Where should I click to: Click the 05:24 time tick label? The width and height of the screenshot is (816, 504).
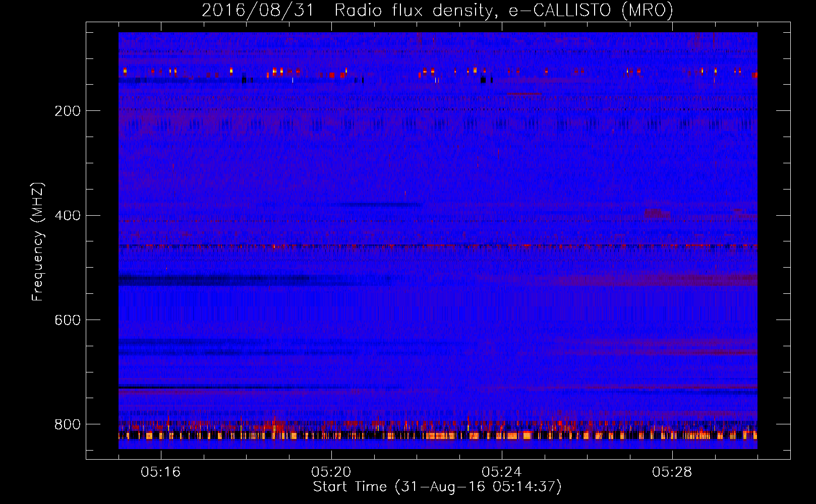(x=502, y=472)
